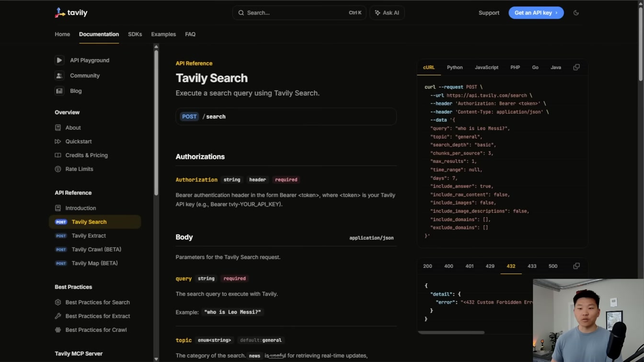Show the 400 response example
Screen dimensions: 644x362
448,266
